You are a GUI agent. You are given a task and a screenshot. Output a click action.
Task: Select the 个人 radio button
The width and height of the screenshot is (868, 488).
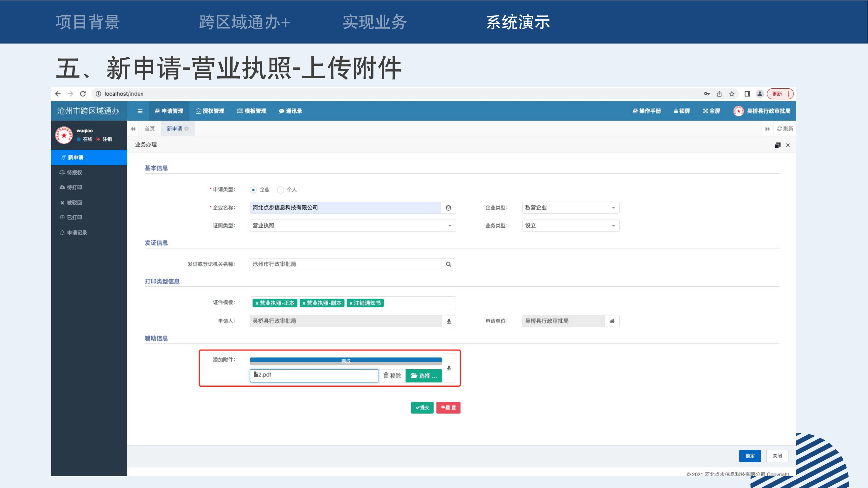[x=280, y=190]
